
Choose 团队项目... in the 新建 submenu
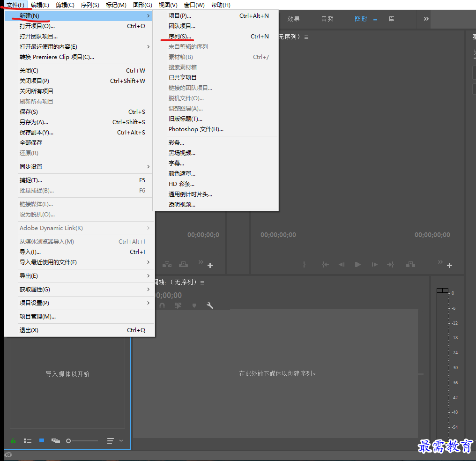tap(216, 26)
